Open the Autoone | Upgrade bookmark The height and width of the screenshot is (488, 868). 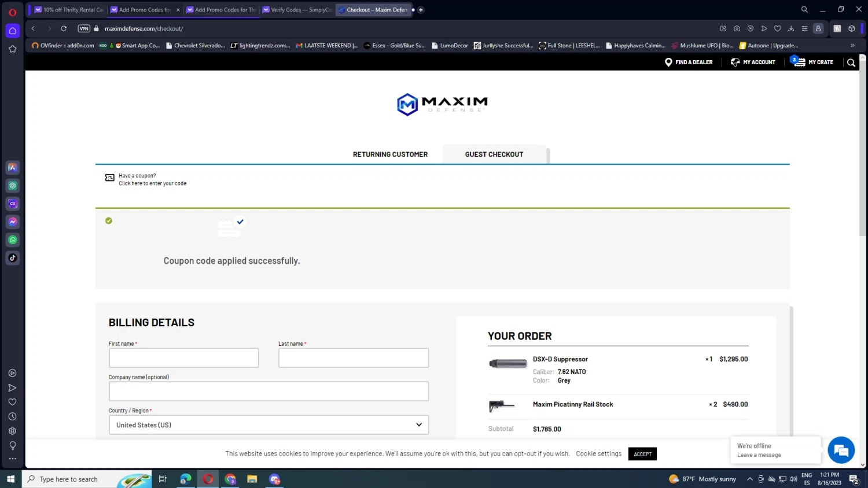tap(768, 46)
